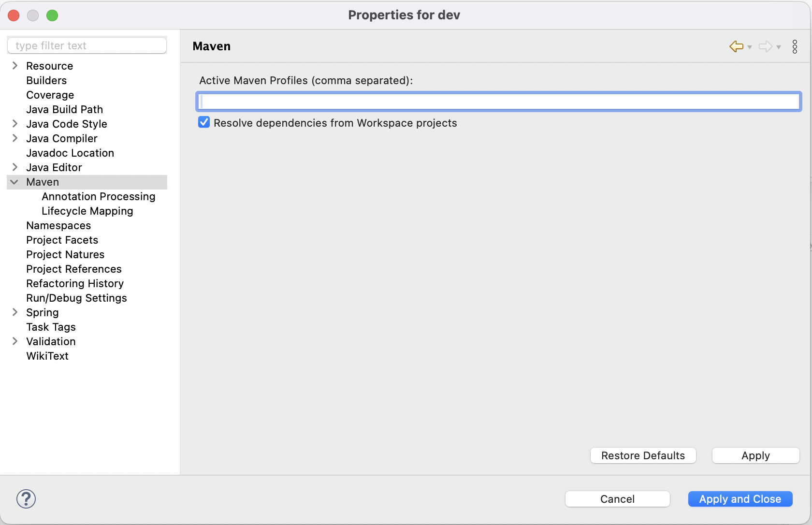This screenshot has width=812, height=525.
Task: Focus the Active Maven Profiles field
Action: tap(499, 102)
